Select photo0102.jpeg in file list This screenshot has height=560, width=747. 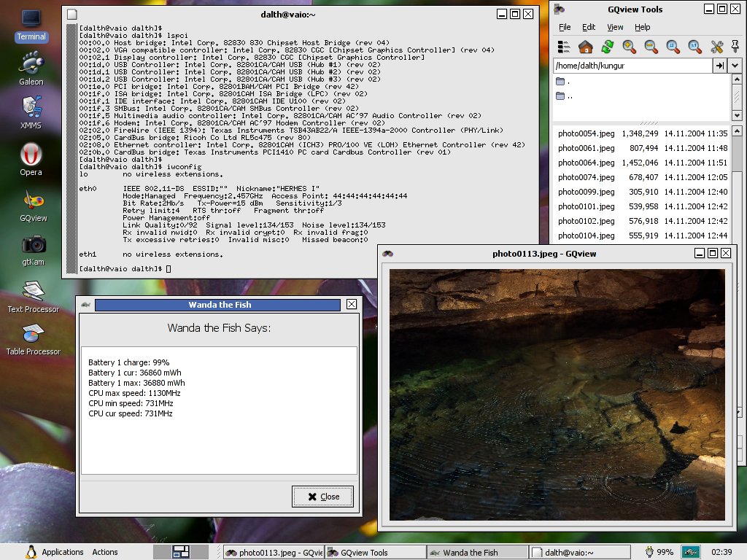tap(642, 221)
